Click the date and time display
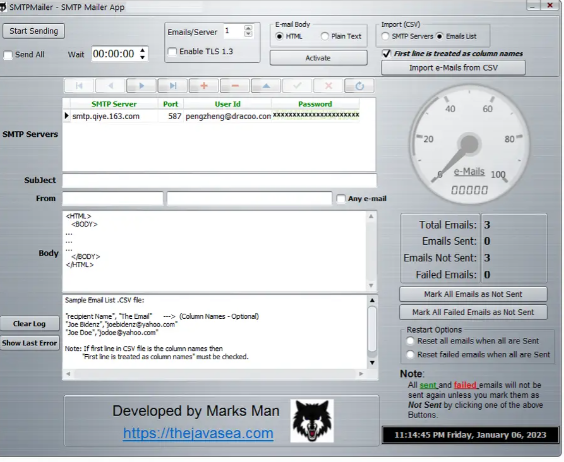564x462 pixels. pyautogui.click(x=470, y=435)
